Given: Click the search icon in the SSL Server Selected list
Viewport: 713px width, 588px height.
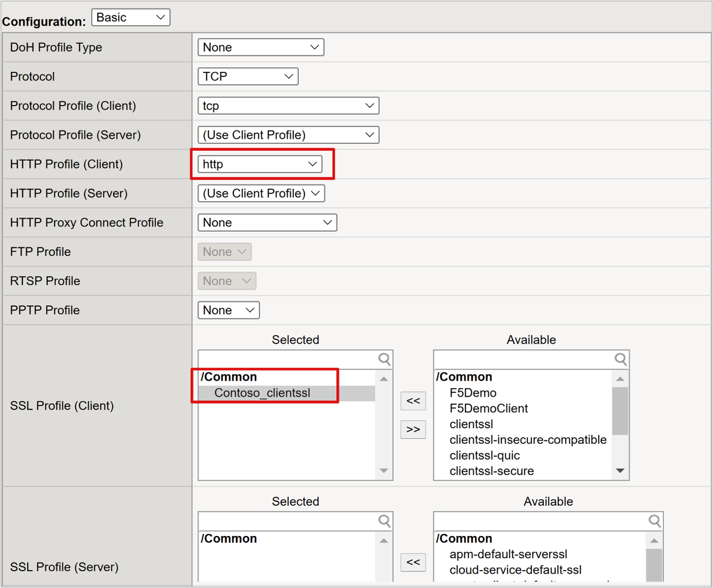Looking at the screenshot, I should 384,521.
